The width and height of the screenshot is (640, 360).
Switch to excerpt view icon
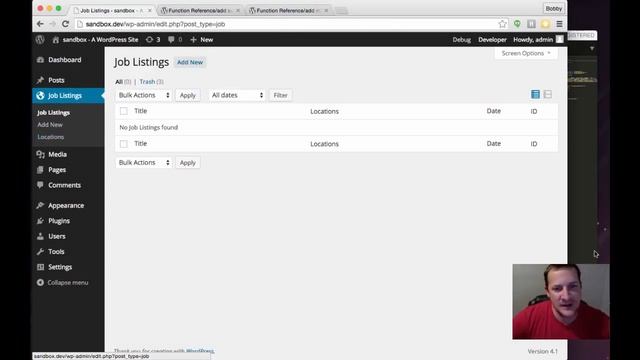pos(548,94)
